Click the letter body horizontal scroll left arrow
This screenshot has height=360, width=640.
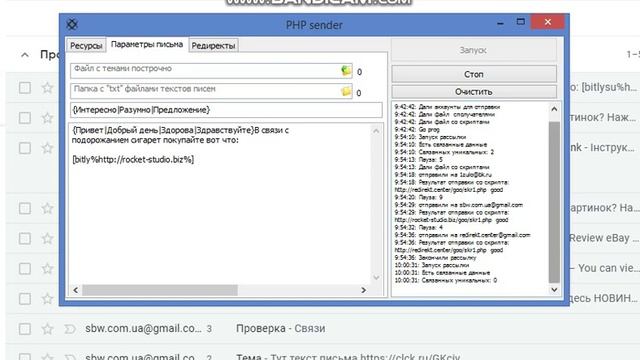pos(76,290)
